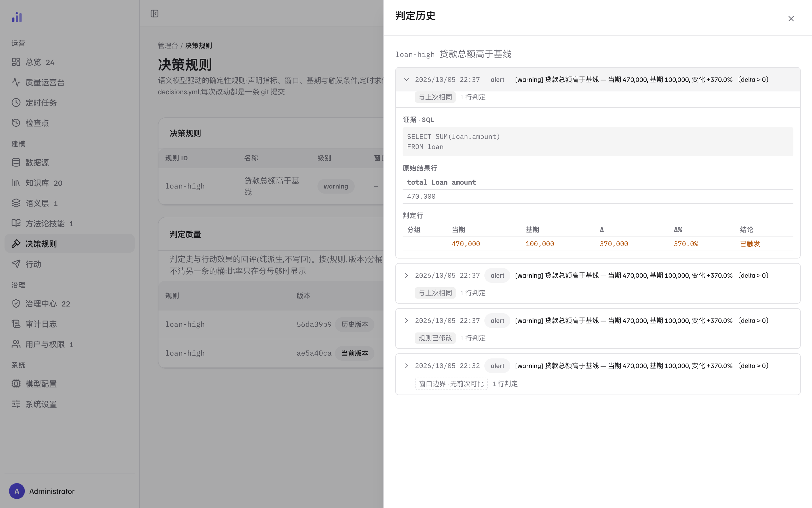812x508 pixels.
Task: Select 决策规则 gavel icon
Action: click(16, 244)
